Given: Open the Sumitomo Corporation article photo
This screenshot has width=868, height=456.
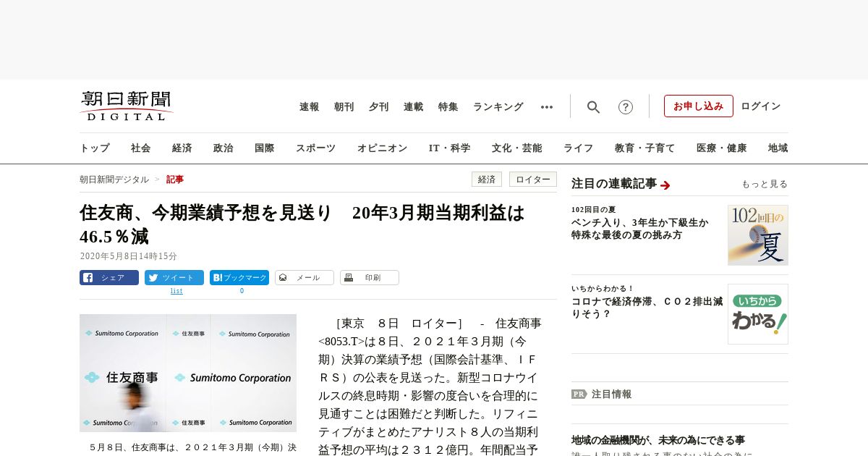Looking at the screenshot, I should point(188,373).
